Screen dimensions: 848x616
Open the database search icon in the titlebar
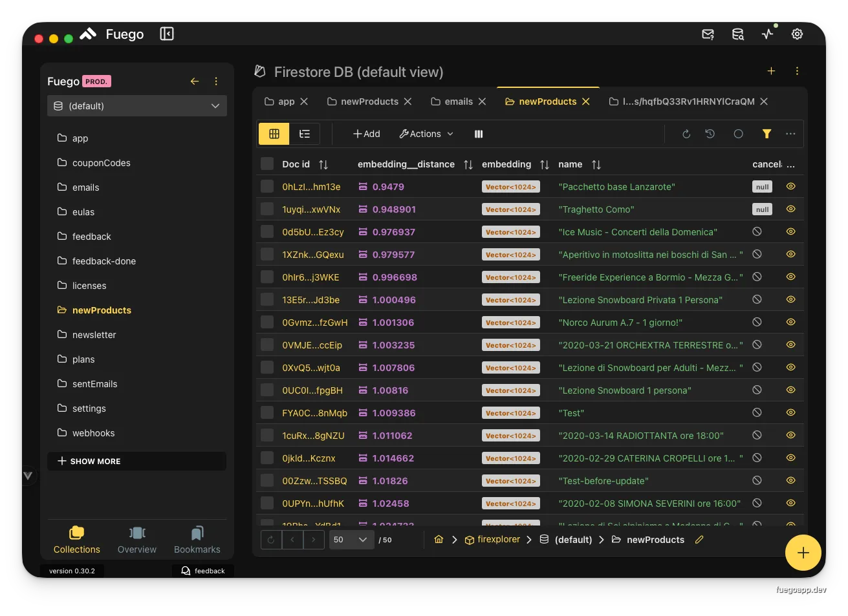[737, 34]
